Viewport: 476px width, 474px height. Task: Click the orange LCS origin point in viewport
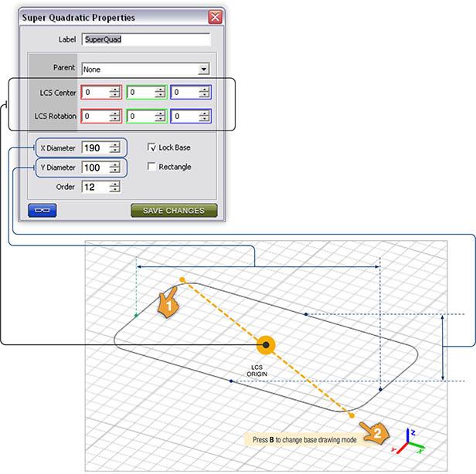click(x=266, y=345)
